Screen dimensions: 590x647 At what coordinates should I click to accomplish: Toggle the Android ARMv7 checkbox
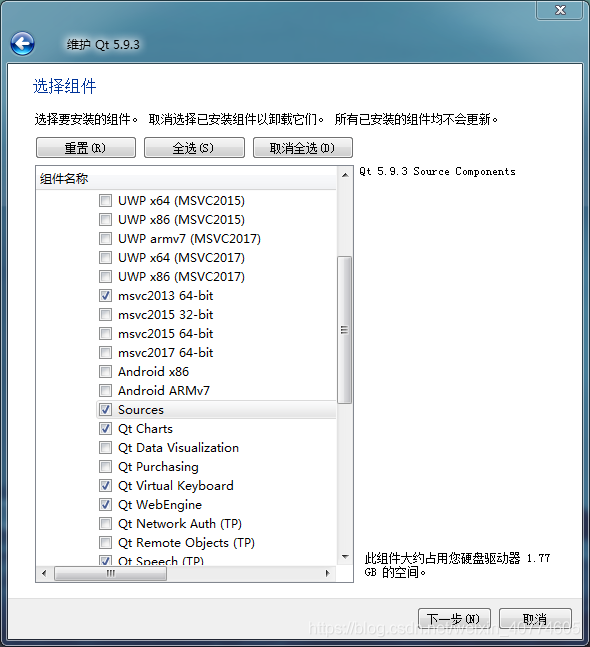coord(106,391)
